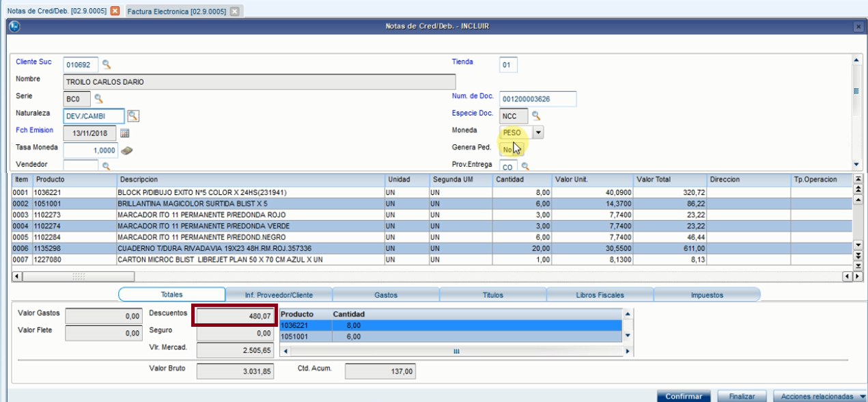
Task: Open the Fch Emision calendar picker
Action: (125, 133)
